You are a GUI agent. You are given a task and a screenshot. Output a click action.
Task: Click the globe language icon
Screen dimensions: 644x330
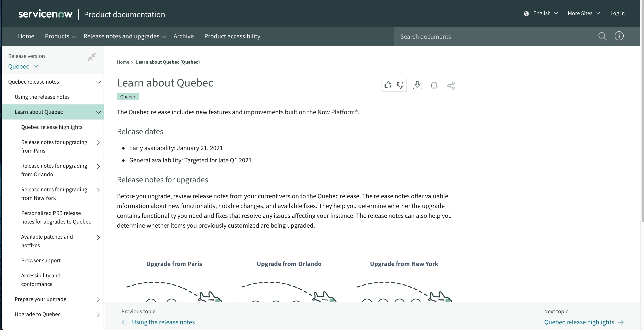[526, 13]
